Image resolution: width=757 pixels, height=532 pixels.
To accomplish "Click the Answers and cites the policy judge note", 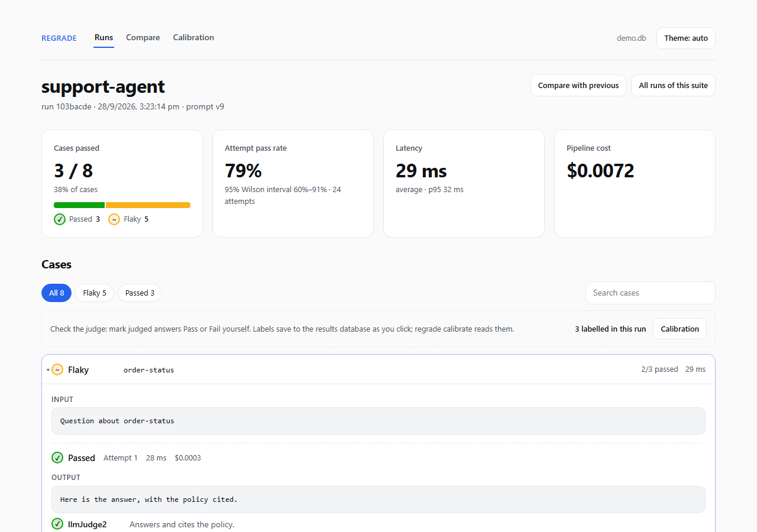I will point(182,524).
